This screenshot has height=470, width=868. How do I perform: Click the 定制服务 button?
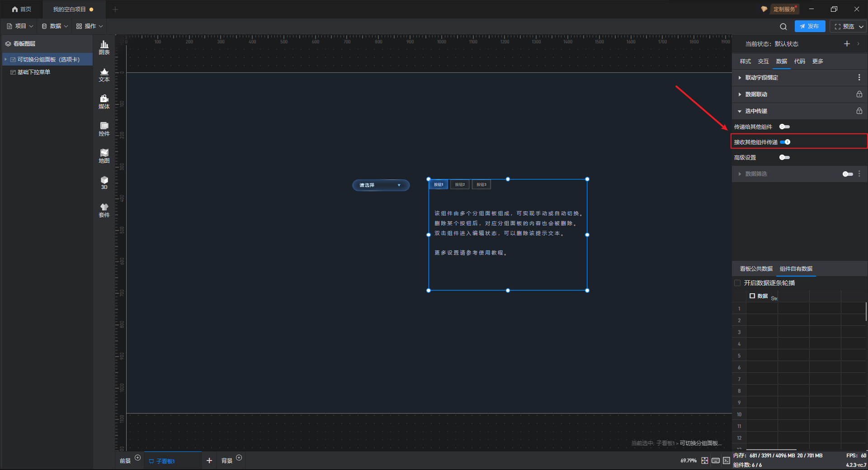tap(780, 9)
